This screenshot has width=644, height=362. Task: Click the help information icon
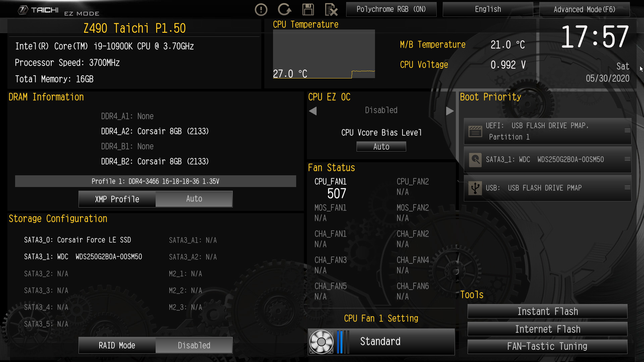(x=261, y=9)
